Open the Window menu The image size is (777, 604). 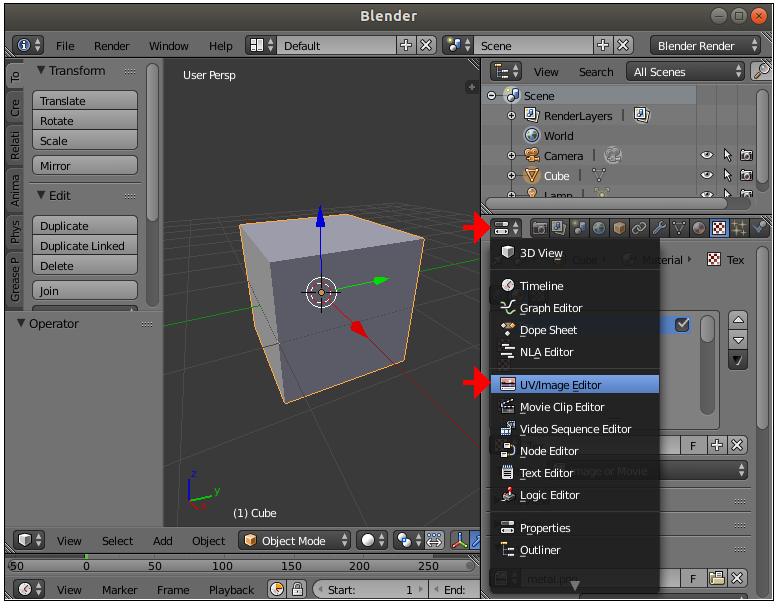[x=168, y=46]
